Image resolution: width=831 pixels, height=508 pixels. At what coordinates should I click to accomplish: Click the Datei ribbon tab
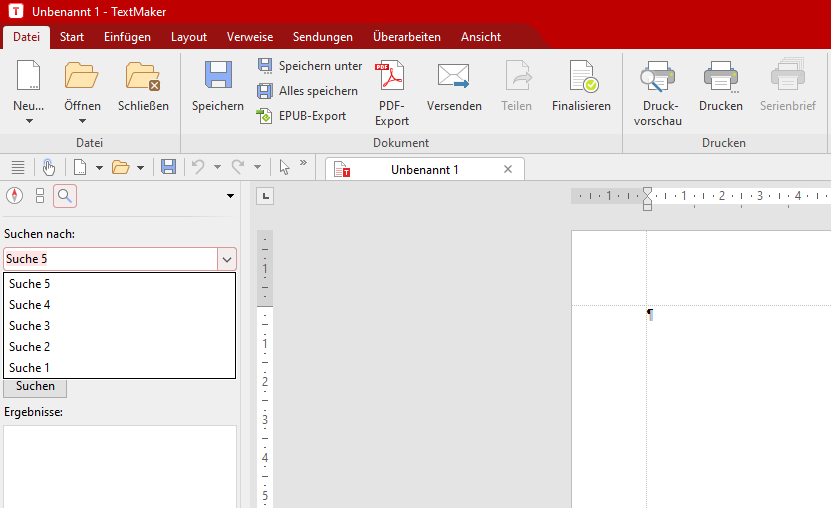pos(26,37)
